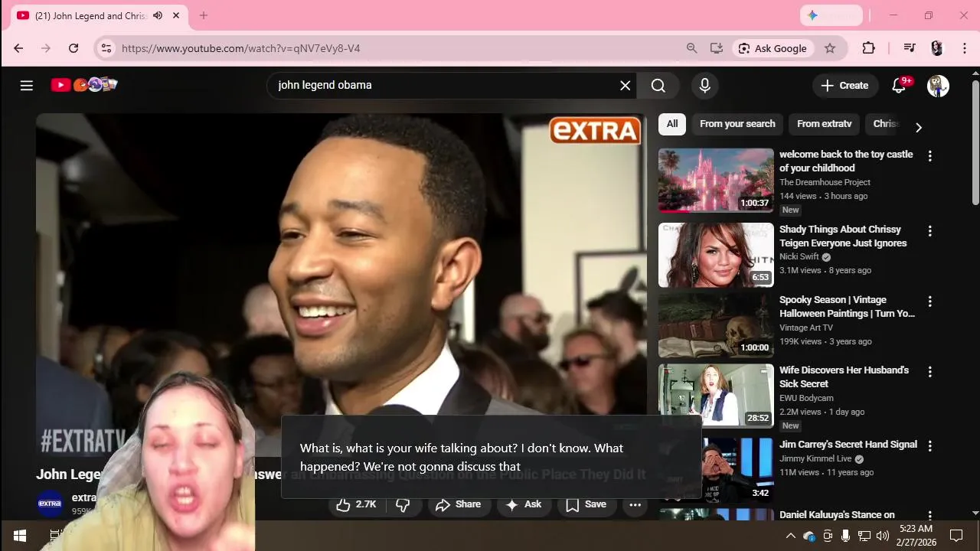Image resolution: width=980 pixels, height=551 pixels.
Task: Open the extratv channel avatar
Action: coord(50,504)
